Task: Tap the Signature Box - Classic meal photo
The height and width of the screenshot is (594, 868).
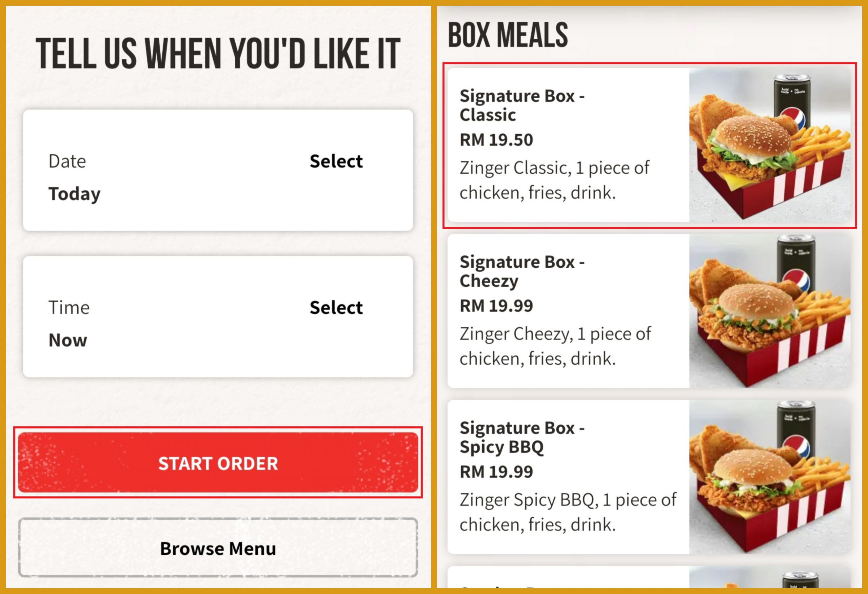Action: (769, 146)
